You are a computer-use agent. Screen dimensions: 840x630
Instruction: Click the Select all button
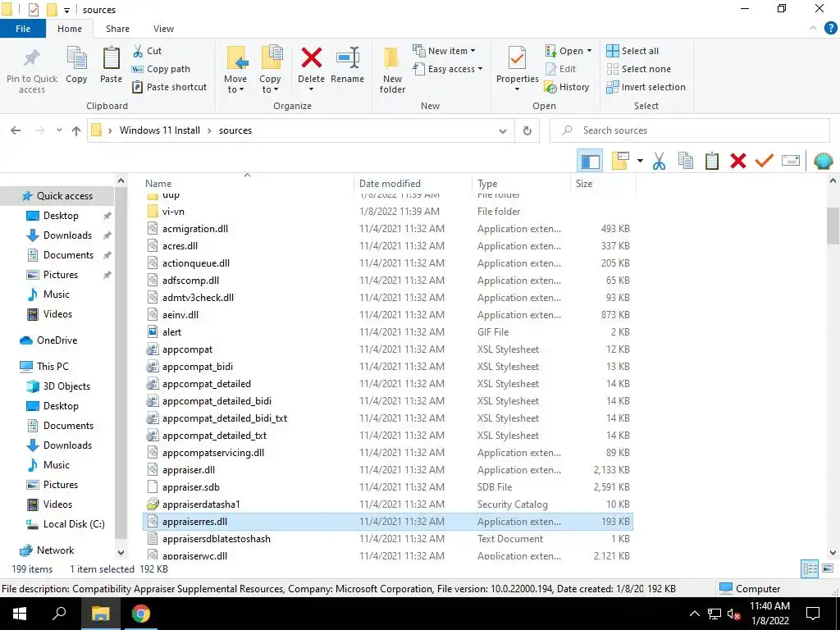click(632, 51)
